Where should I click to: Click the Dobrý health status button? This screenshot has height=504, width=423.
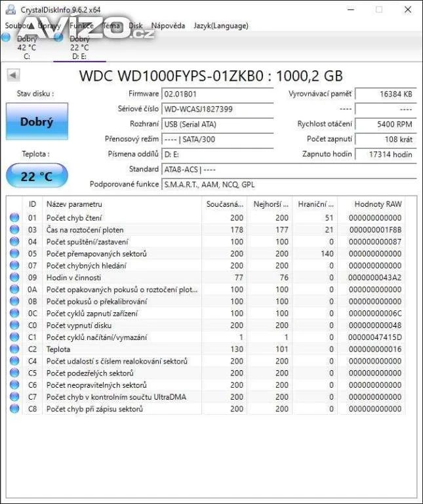[x=37, y=121]
